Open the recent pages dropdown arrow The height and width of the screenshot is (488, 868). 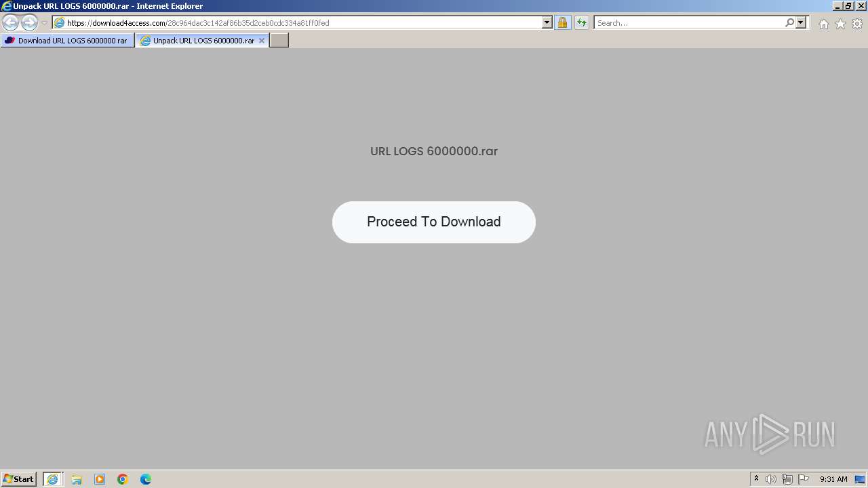pyautogui.click(x=44, y=23)
